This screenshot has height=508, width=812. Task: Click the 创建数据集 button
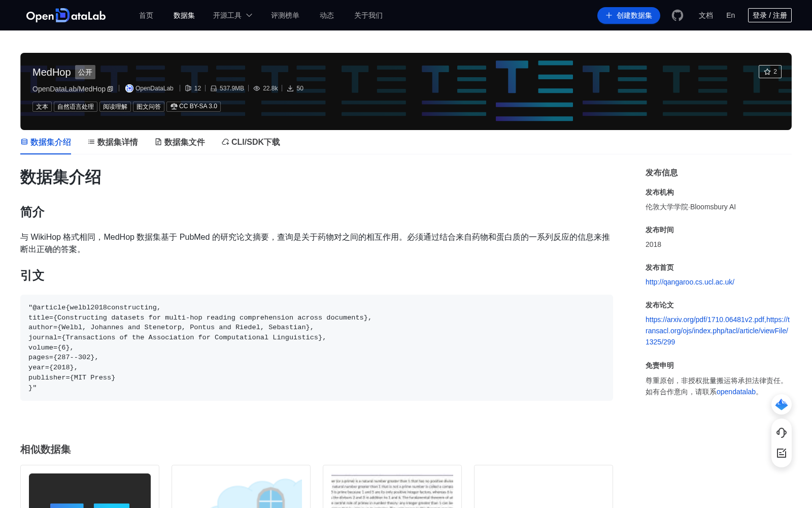pos(629,15)
